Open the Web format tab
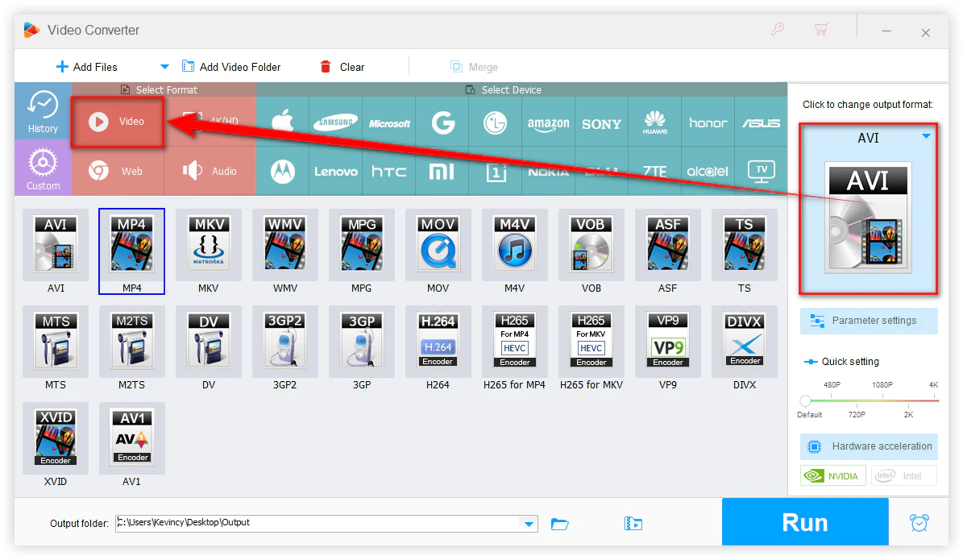Viewport: 963px width, 560px height. tap(118, 171)
